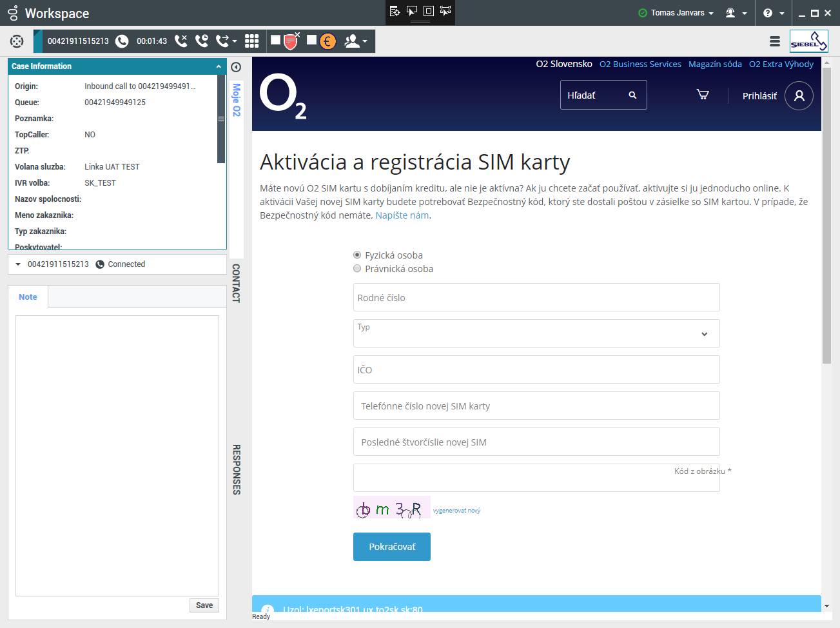Expand the 00421911515213 Connected party row

coord(18,264)
